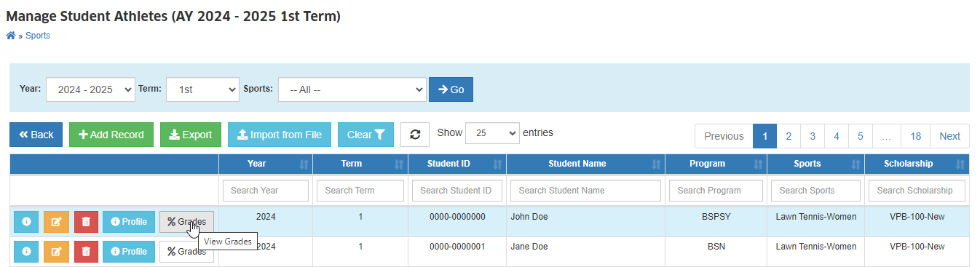View Grades for Jane Doe

[x=187, y=251]
